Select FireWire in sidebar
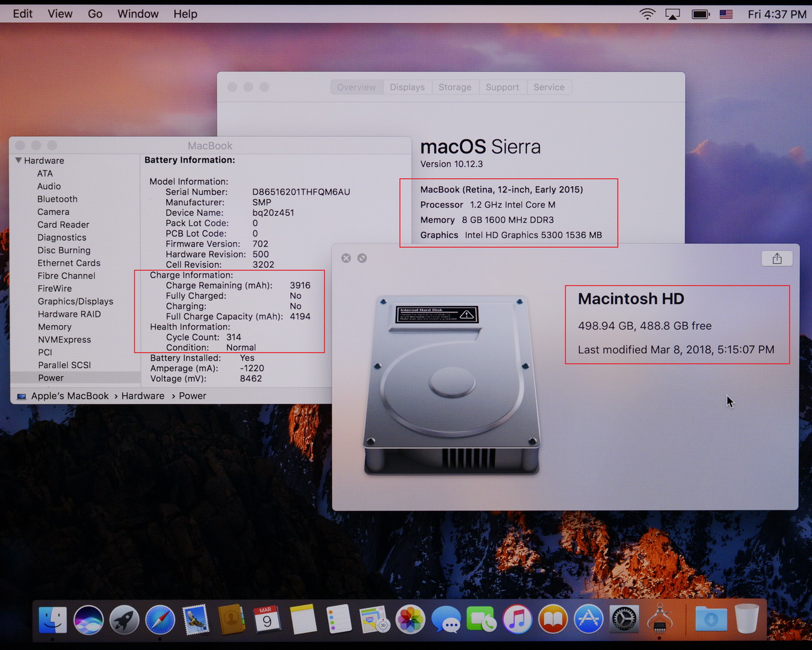Screen dimensions: 812x650 (54, 288)
